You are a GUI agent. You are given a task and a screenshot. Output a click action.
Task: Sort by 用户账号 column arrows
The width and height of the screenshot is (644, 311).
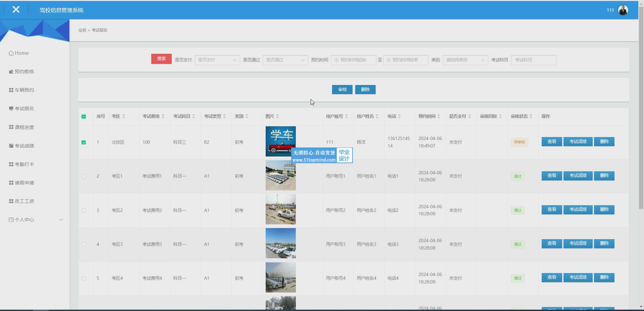point(346,116)
